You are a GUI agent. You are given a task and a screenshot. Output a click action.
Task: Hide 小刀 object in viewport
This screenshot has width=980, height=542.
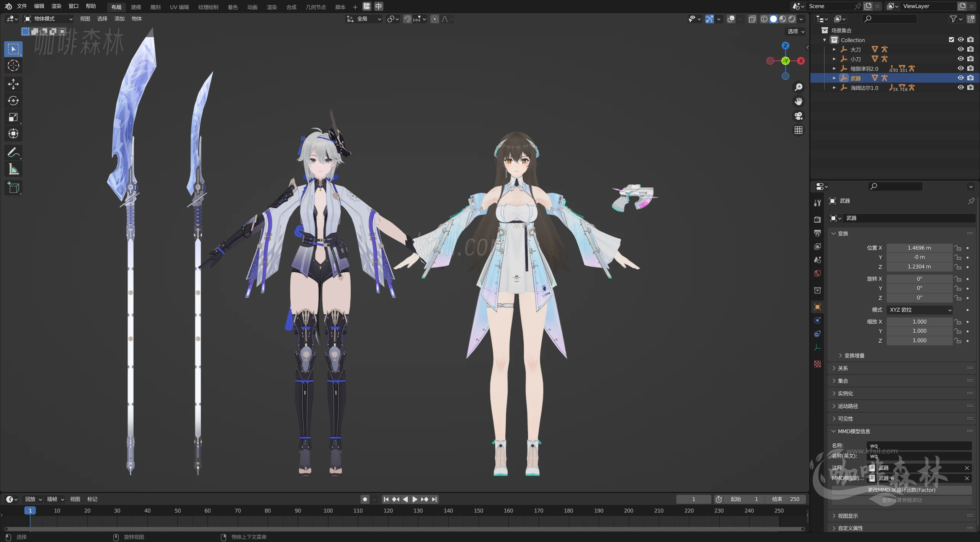(x=960, y=59)
